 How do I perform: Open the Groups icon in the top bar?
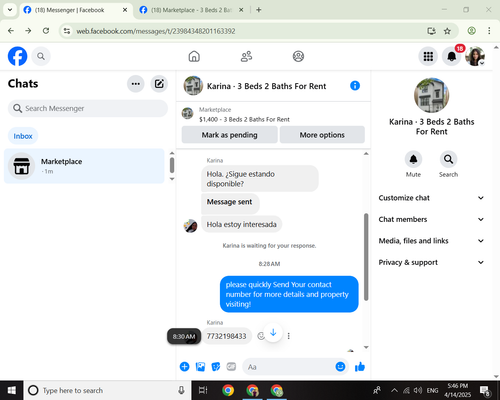pos(298,56)
